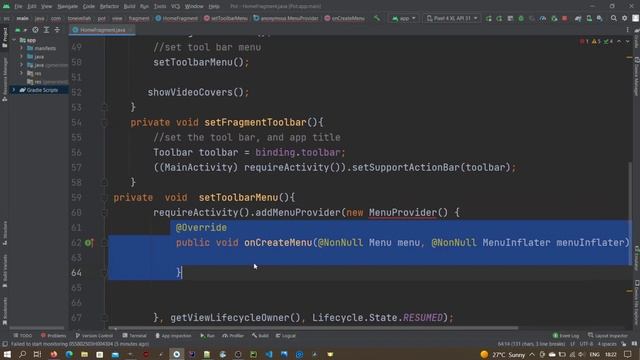
Task: Click HomeFragment in the navigation breadcrumb
Action: [x=176, y=18]
